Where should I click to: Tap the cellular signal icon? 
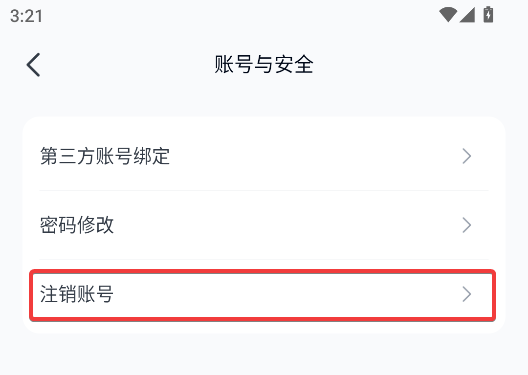pyautogui.click(x=467, y=15)
